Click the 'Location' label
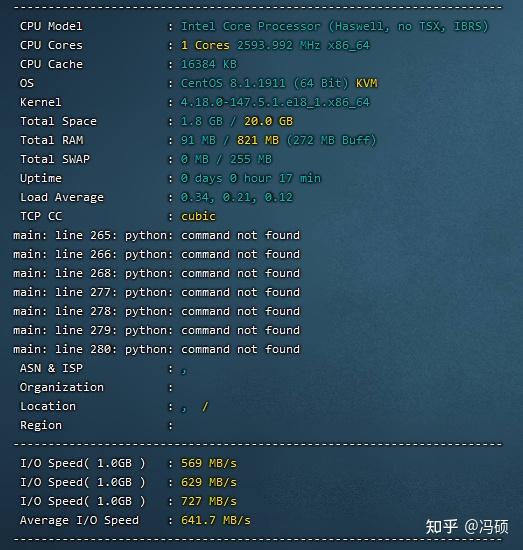523x550 pixels. (48, 406)
